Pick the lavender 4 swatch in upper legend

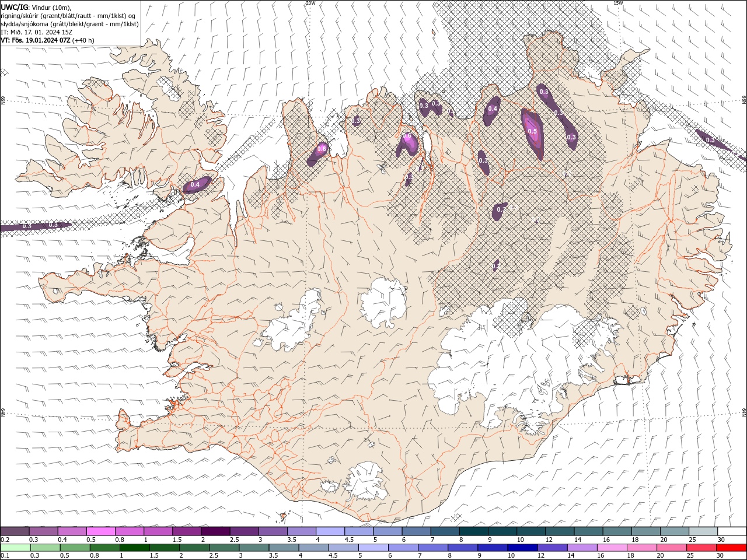[x=330, y=531]
